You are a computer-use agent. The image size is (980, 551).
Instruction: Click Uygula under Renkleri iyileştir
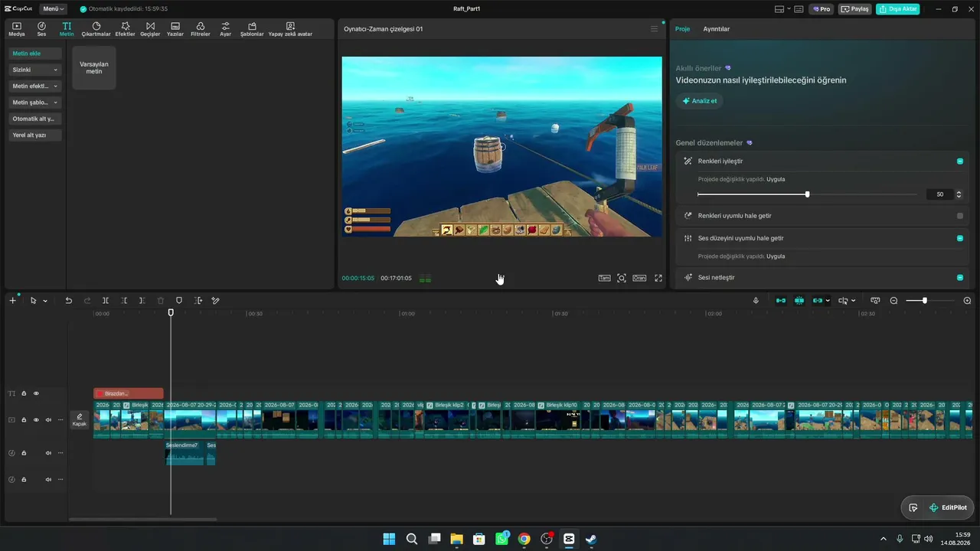click(776, 179)
